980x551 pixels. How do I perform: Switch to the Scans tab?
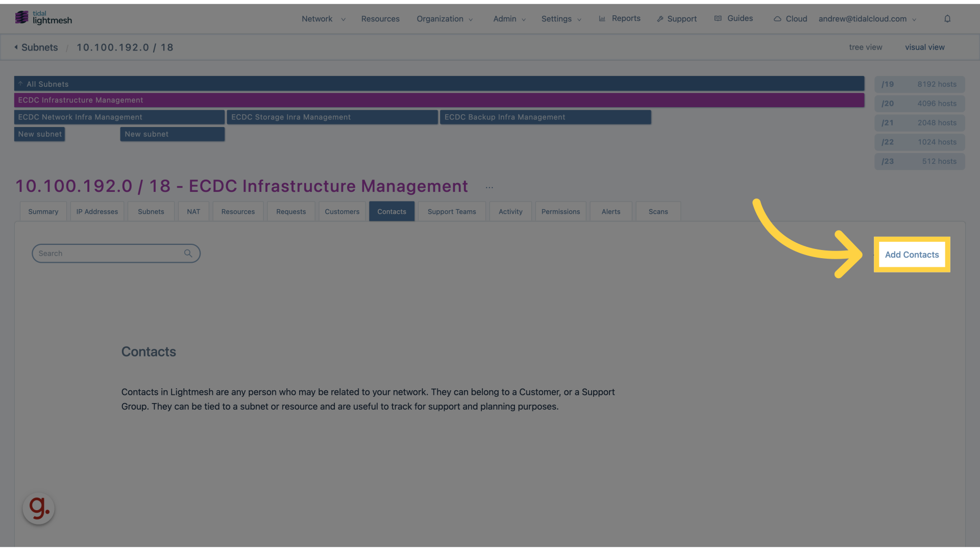point(658,212)
